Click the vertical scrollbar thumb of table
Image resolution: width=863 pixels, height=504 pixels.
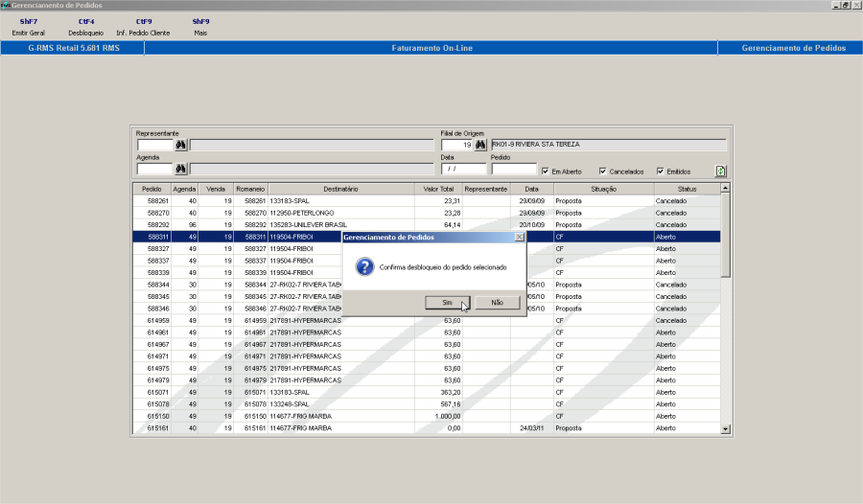(x=726, y=236)
